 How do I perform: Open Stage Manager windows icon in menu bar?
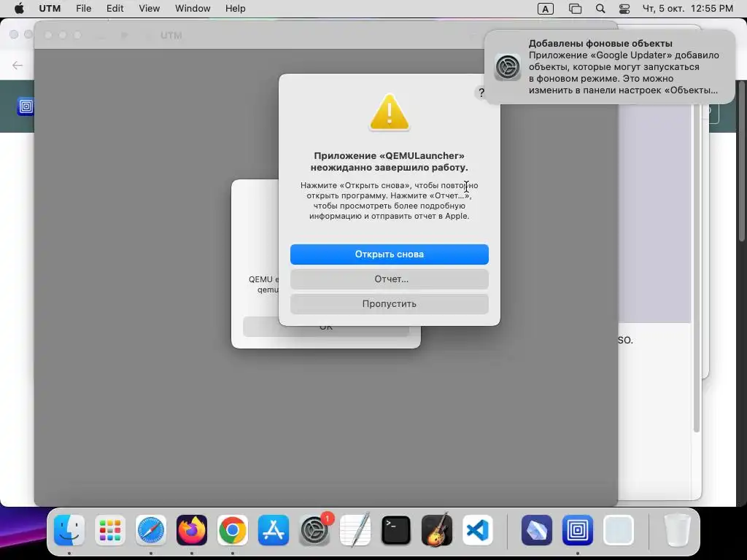pyautogui.click(x=575, y=9)
